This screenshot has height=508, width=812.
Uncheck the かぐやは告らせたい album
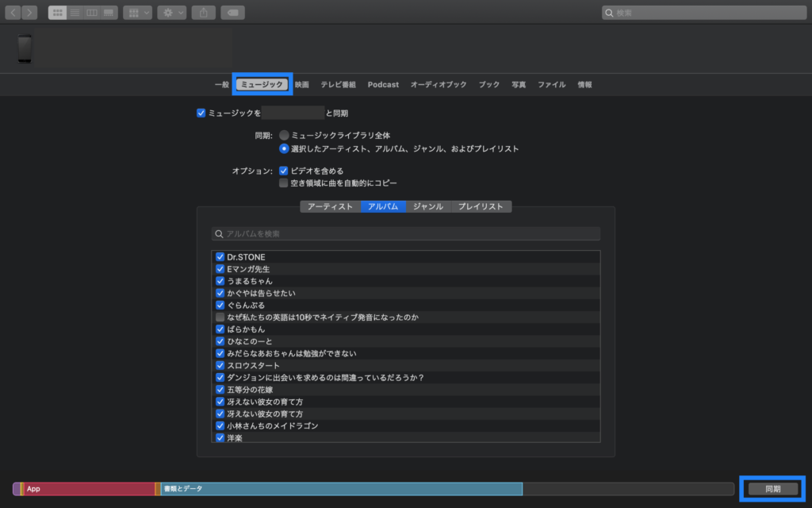(220, 293)
